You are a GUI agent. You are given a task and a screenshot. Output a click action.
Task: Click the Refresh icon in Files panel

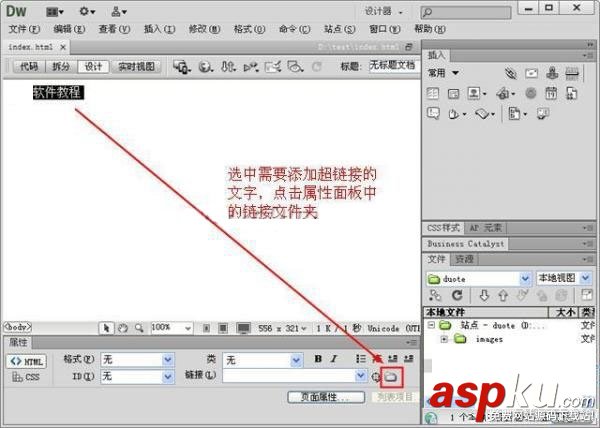pos(457,295)
